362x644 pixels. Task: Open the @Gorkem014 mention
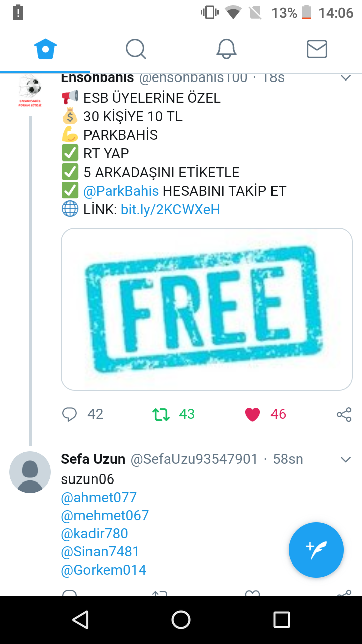pyautogui.click(x=104, y=570)
